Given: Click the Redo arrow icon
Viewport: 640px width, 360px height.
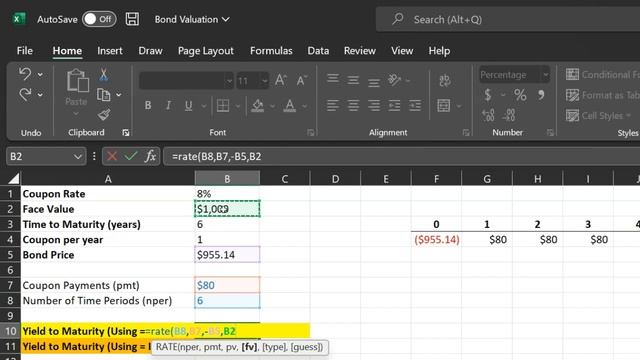Looking at the screenshot, I should (x=25, y=94).
